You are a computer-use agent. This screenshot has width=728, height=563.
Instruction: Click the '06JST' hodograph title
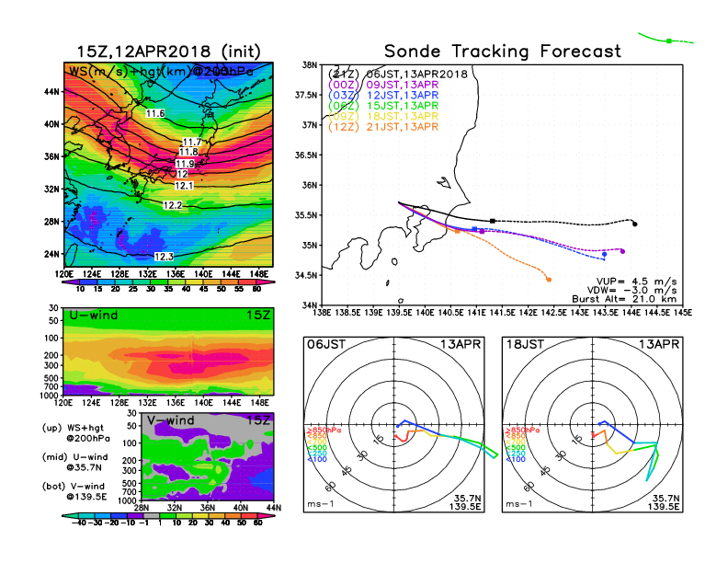(x=326, y=344)
